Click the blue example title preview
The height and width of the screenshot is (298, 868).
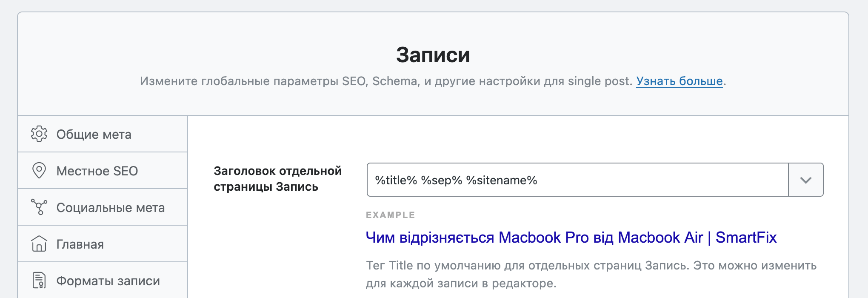[571, 237]
